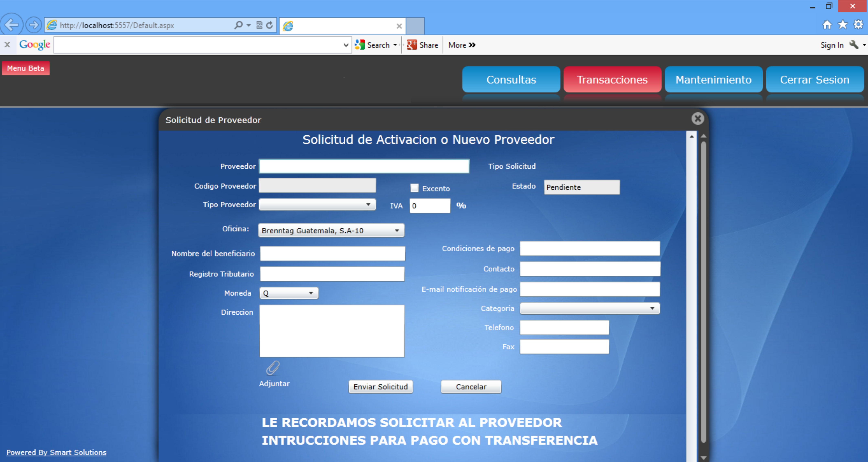Click the address bar search magnifier icon
This screenshot has height=462, width=868.
[x=238, y=25]
